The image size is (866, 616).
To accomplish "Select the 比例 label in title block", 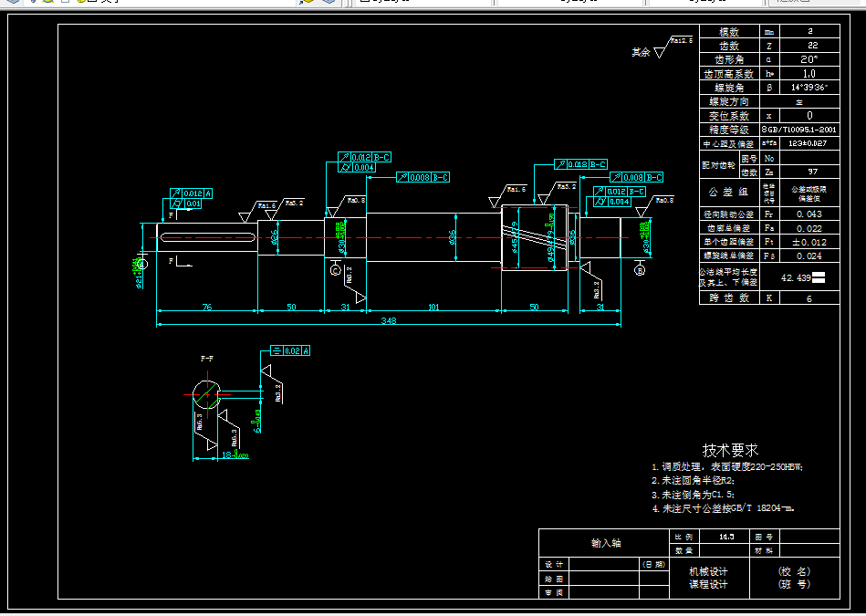I will [x=683, y=537].
